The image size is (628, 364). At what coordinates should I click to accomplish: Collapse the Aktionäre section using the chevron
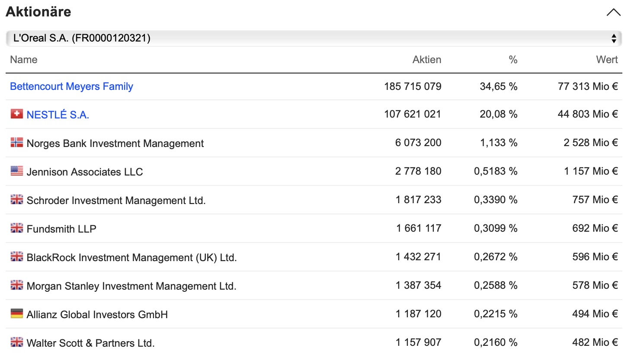pyautogui.click(x=613, y=12)
